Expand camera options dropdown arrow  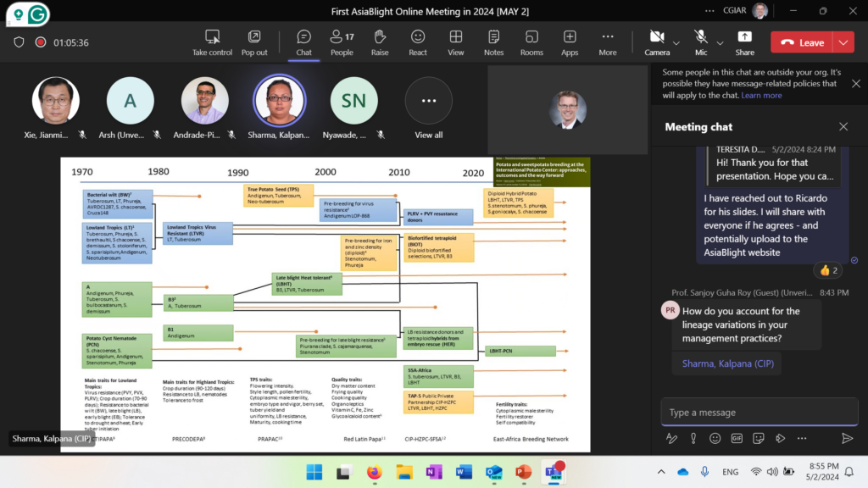676,42
